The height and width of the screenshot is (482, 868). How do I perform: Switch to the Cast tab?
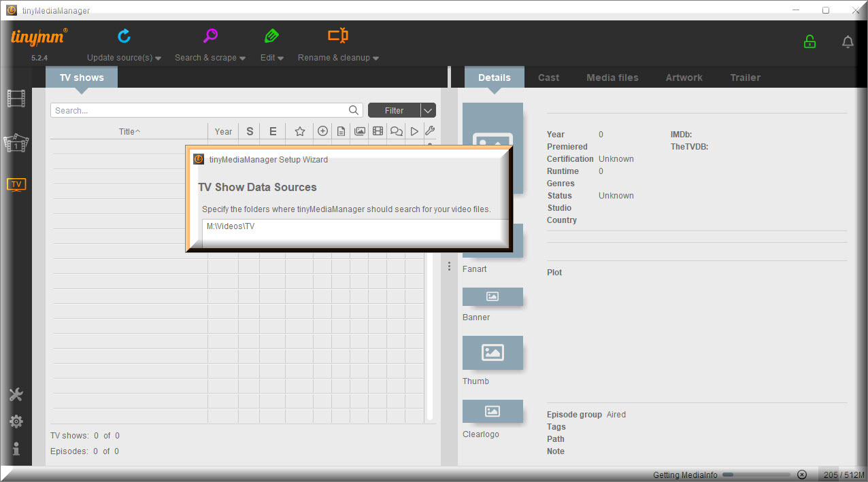[549, 78]
